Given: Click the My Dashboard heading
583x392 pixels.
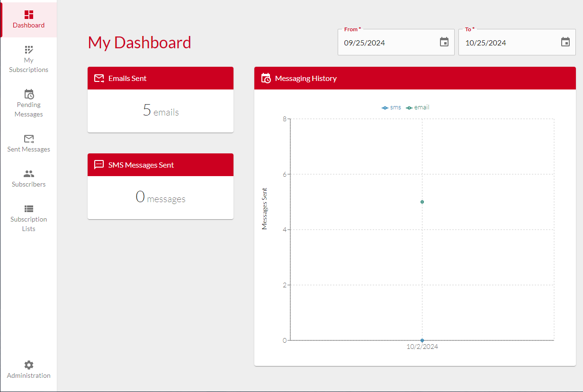Looking at the screenshot, I should (140, 43).
